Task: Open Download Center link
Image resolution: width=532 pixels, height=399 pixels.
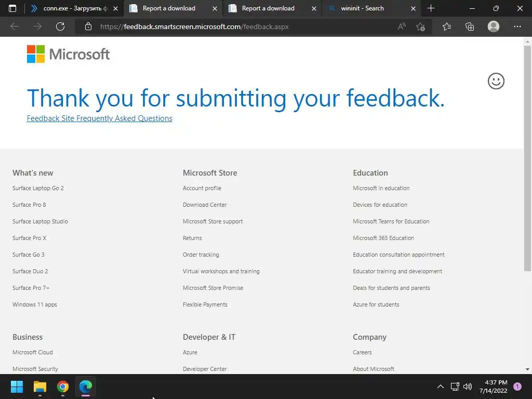Action: point(205,205)
